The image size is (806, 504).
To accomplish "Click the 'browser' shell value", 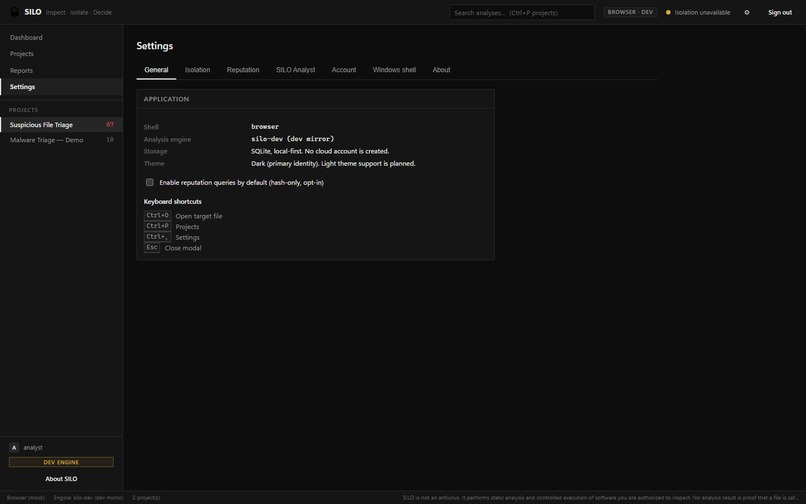I will [265, 127].
